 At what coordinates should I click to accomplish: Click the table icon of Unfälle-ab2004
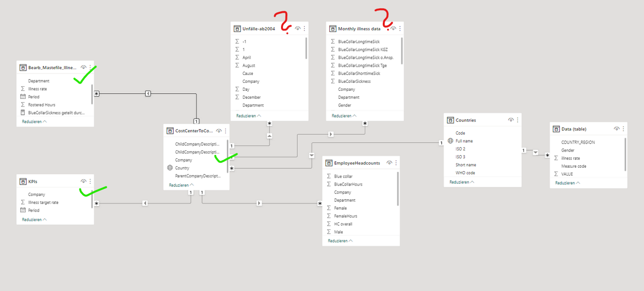click(x=237, y=29)
